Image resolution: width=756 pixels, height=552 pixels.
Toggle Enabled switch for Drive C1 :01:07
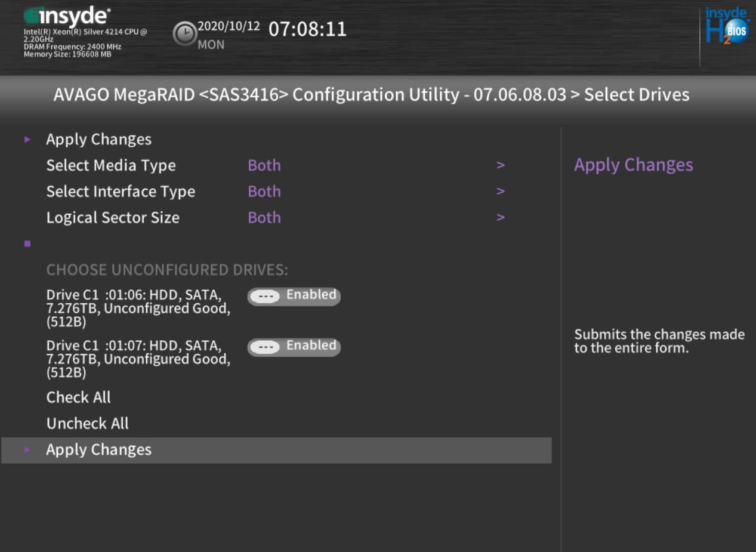(x=294, y=347)
